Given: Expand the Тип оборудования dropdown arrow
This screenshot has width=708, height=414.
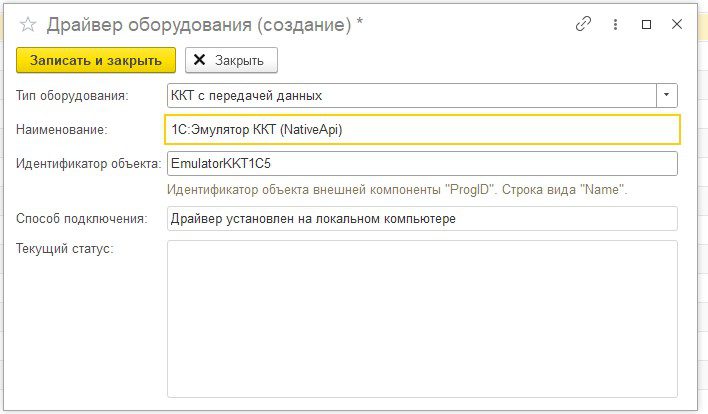Looking at the screenshot, I should click(667, 95).
